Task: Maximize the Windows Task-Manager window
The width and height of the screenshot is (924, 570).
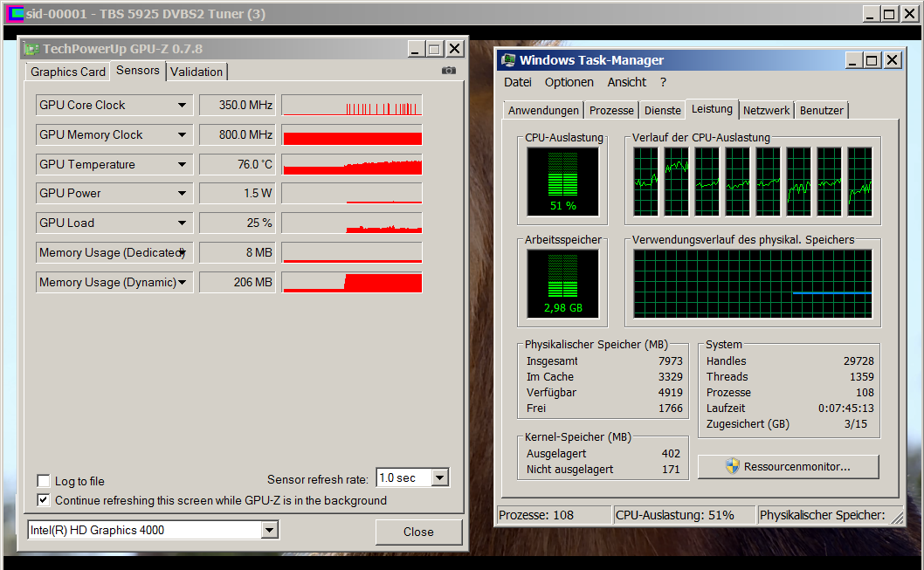Action: click(x=872, y=60)
